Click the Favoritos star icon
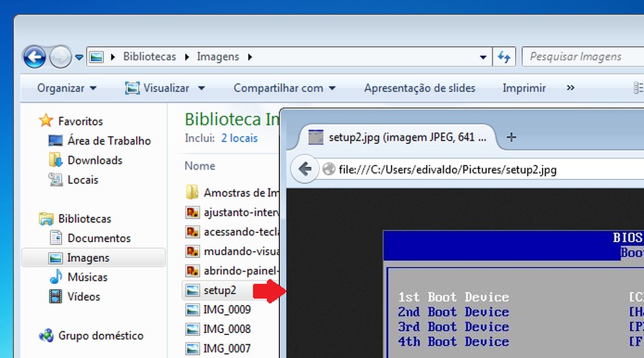This screenshot has height=358, width=644. click(x=46, y=120)
